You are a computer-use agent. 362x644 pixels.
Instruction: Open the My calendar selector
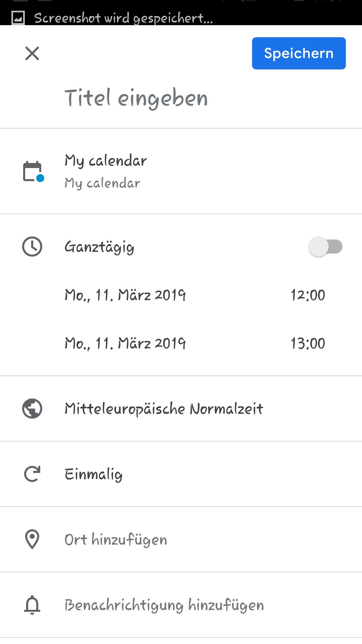click(106, 171)
